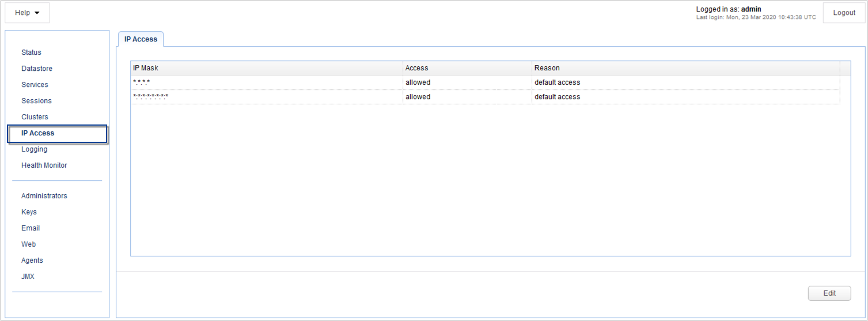This screenshot has height=321, width=868.
Task: Open Services in the sidebar
Action: coord(35,85)
